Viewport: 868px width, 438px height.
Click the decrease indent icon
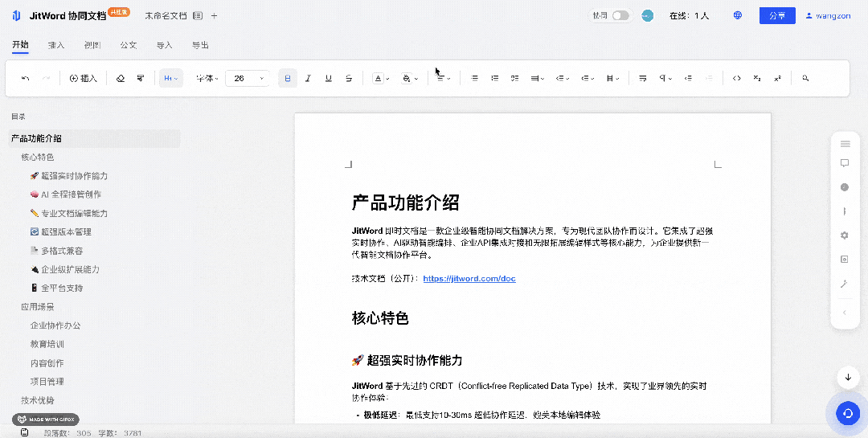click(688, 79)
